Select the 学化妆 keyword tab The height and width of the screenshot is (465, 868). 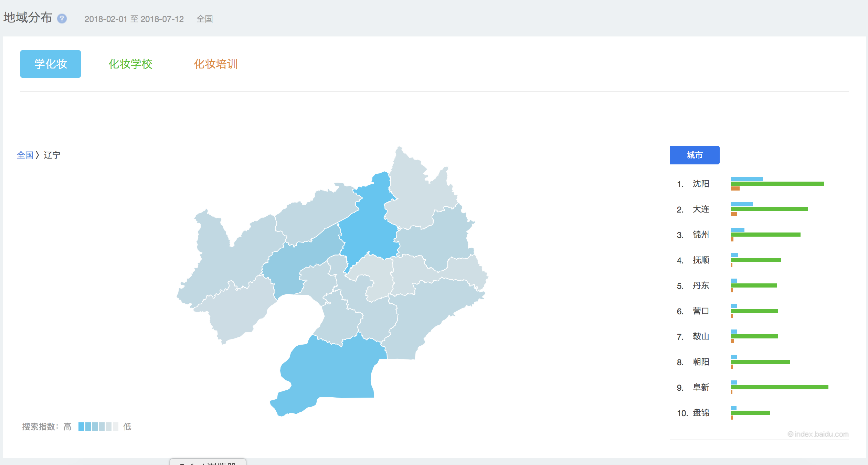[51, 64]
